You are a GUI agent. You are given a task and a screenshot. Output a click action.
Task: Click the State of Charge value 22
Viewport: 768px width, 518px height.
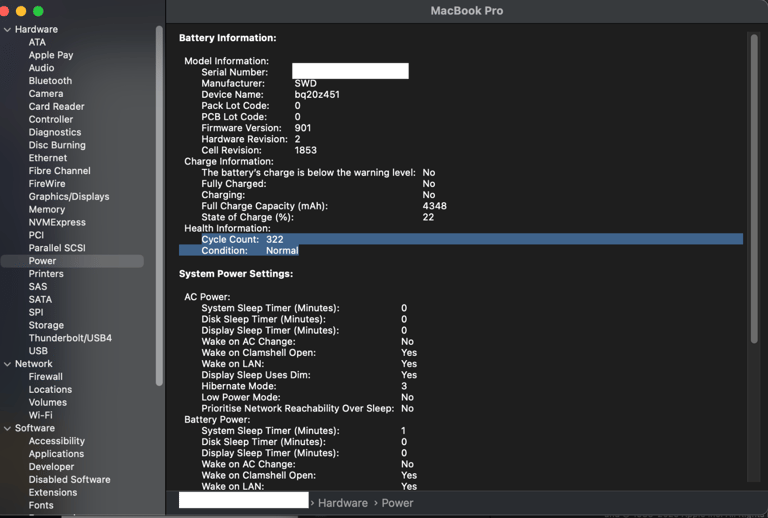[x=428, y=217]
